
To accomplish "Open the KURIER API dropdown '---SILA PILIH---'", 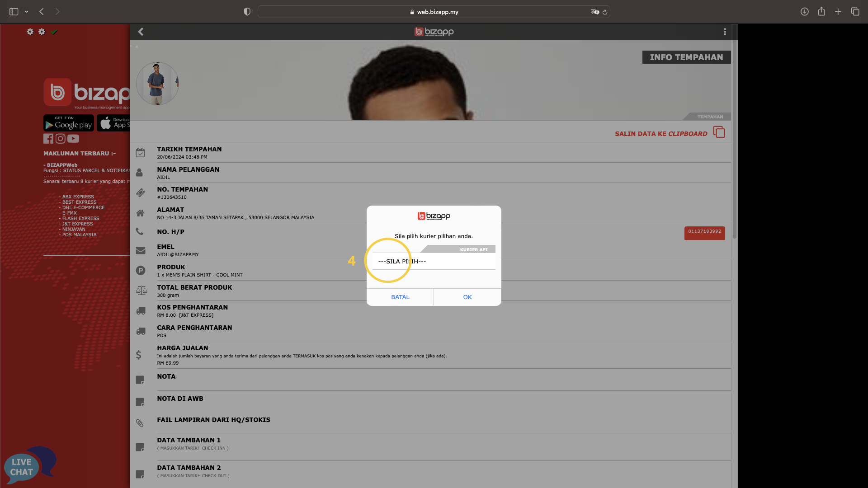I will (x=434, y=261).
